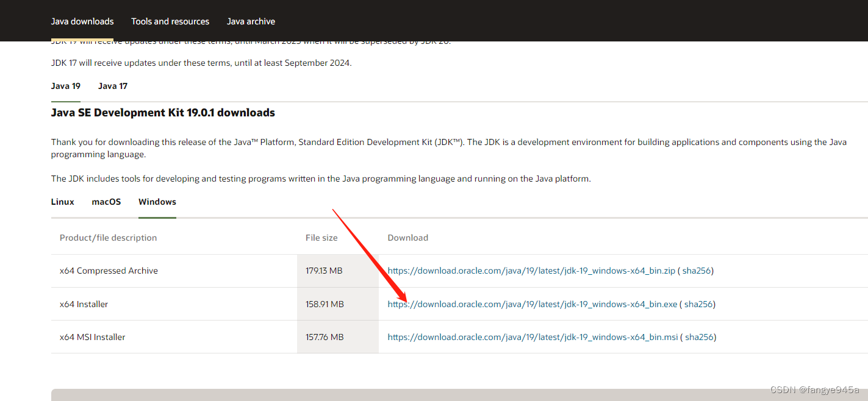Select the Windows platform tab
Screen dimensions: 868x401
pos(157,202)
